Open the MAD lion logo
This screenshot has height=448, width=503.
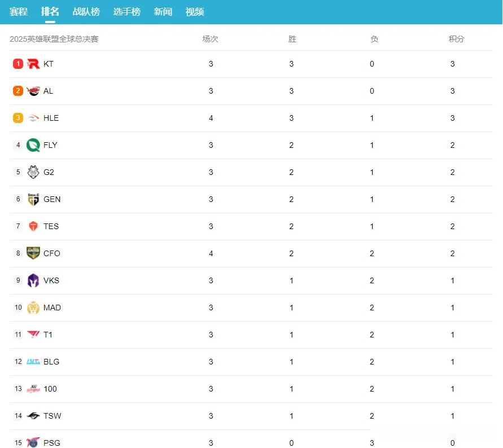(33, 308)
